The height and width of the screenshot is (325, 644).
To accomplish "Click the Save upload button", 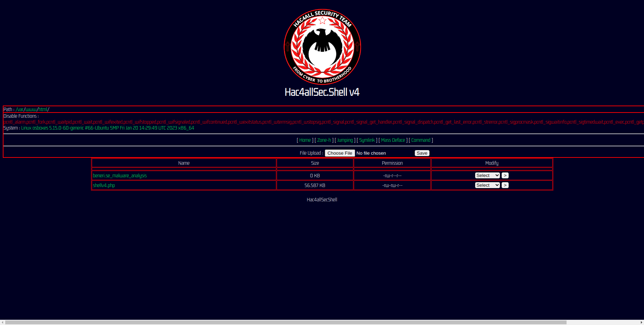I will 422,153.
